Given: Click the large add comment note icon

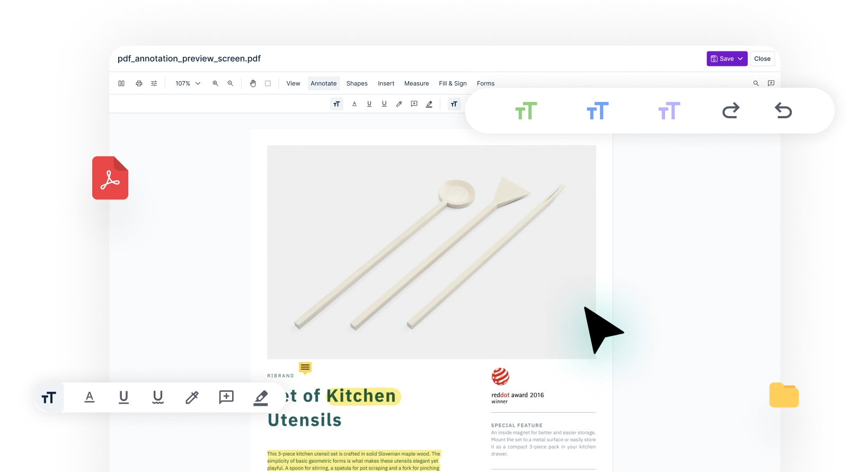Looking at the screenshot, I should [x=226, y=397].
